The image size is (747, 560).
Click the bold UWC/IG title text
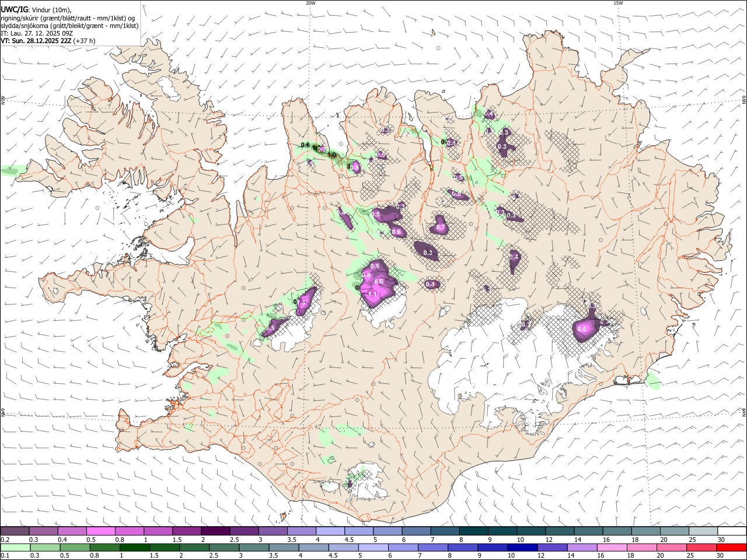(x=14, y=10)
